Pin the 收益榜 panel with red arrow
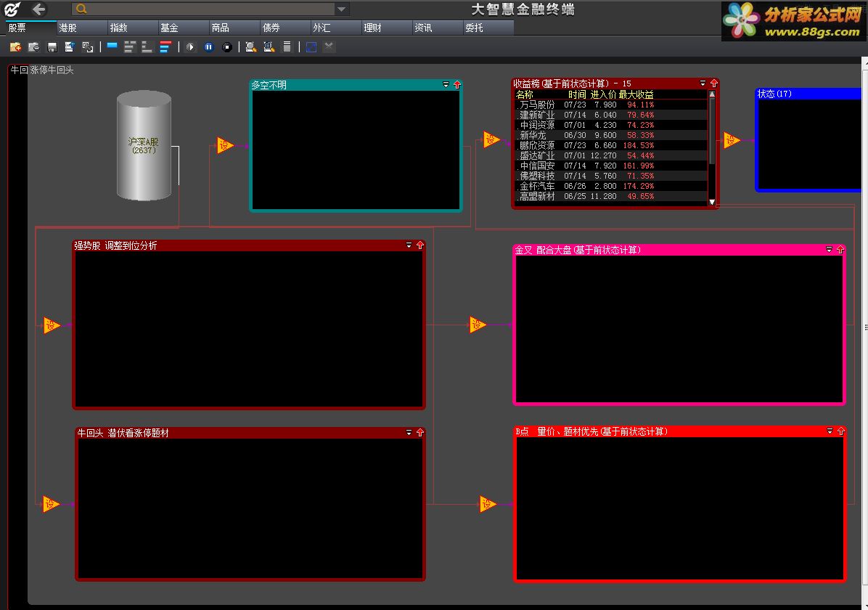This screenshot has height=610, width=868. [713, 83]
